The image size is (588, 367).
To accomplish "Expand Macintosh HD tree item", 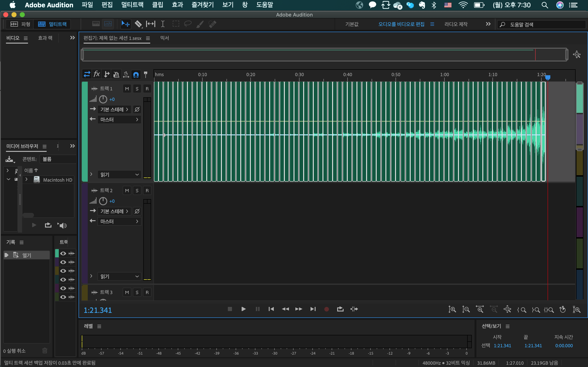I will point(26,180).
